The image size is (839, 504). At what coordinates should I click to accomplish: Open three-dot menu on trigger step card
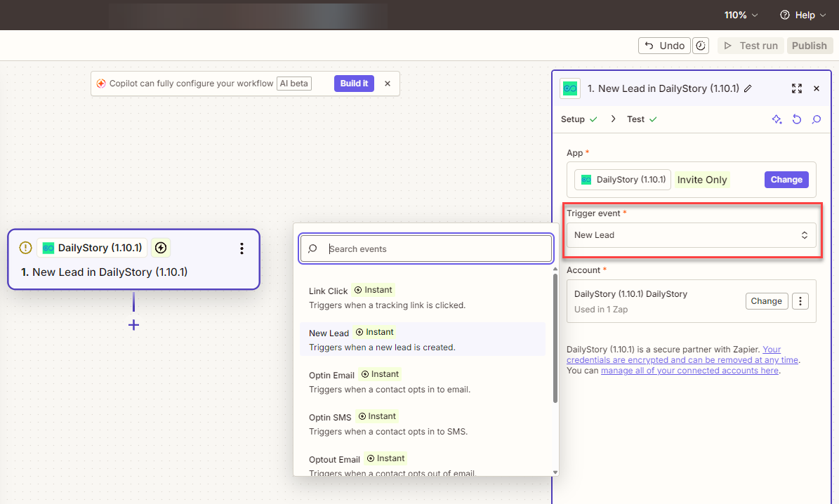242,248
